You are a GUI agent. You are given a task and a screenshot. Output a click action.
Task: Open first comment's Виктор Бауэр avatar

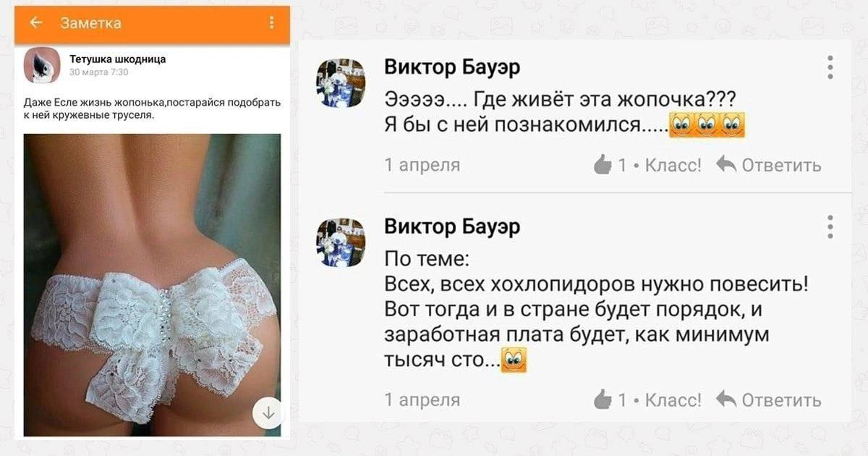[x=340, y=83]
